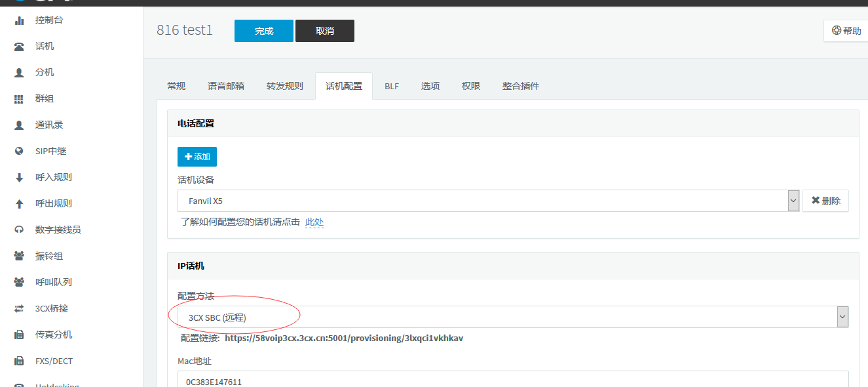Open the SIP中继 globe icon
This screenshot has width=868, height=387.
pos(19,152)
